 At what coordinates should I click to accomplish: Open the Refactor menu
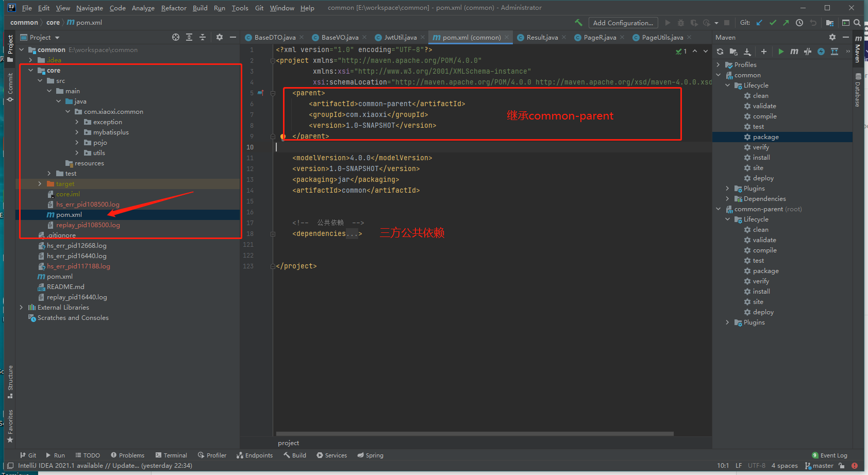pyautogui.click(x=174, y=8)
